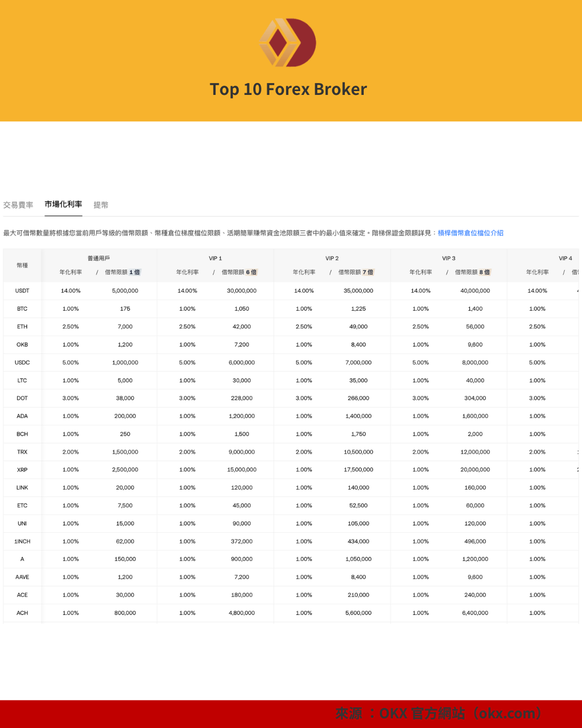Click the VIP 4 column header
582x728 pixels.
pyautogui.click(x=565, y=258)
